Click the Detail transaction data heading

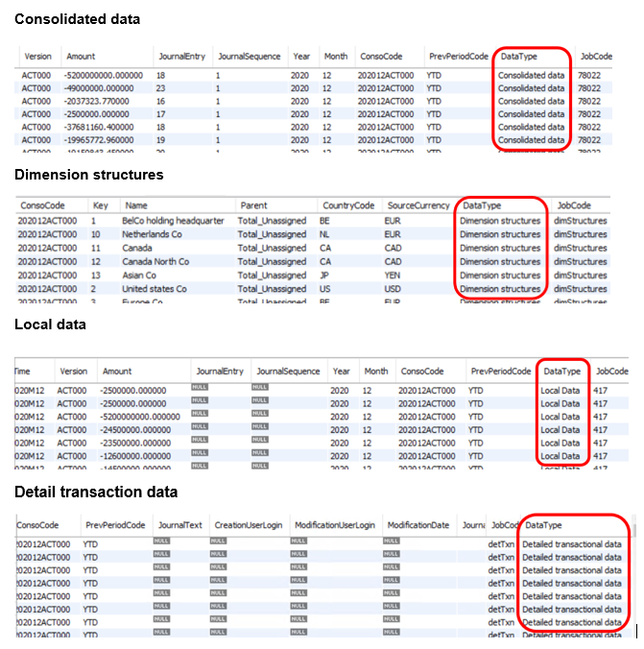96,493
